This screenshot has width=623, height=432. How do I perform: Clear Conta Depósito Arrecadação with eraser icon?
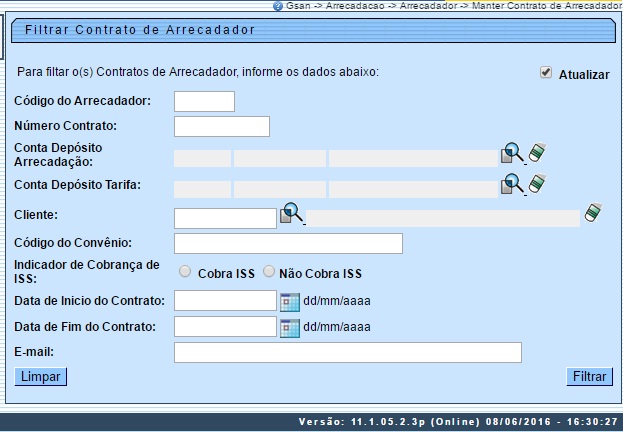[x=537, y=153]
